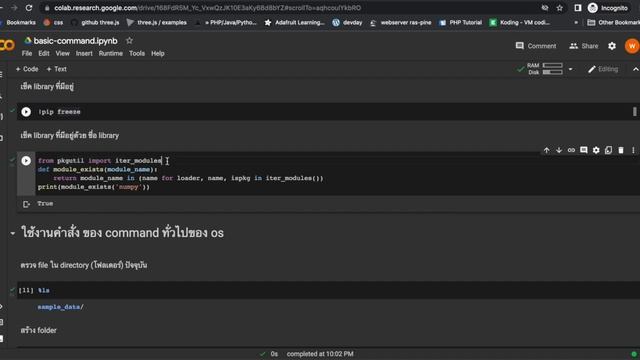The height and width of the screenshot is (360, 640).
Task: Add a new Text cell
Action: (56, 69)
